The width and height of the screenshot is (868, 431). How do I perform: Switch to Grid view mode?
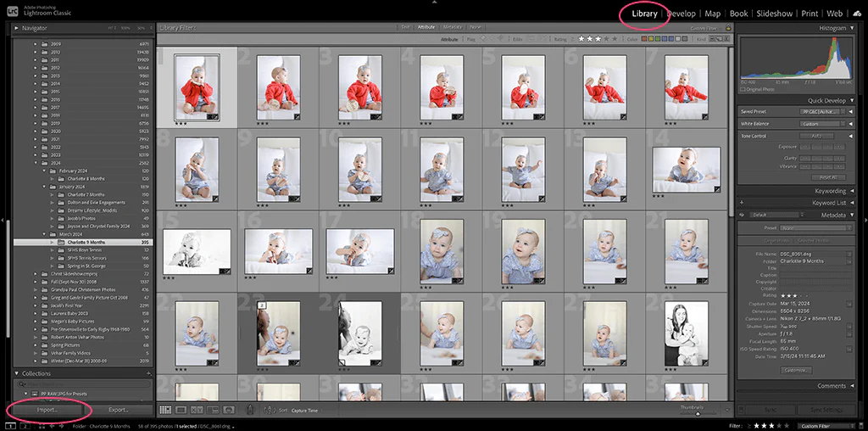point(165,410)
